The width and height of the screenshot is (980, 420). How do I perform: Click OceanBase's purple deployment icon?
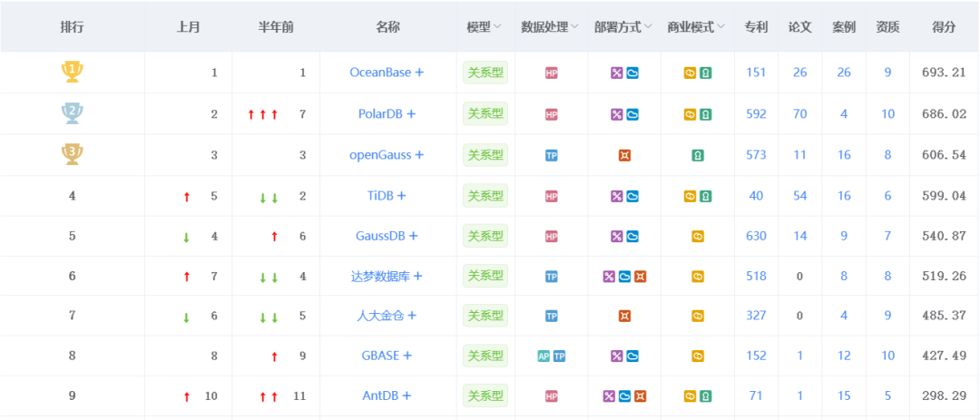click(x=617, y=73)
